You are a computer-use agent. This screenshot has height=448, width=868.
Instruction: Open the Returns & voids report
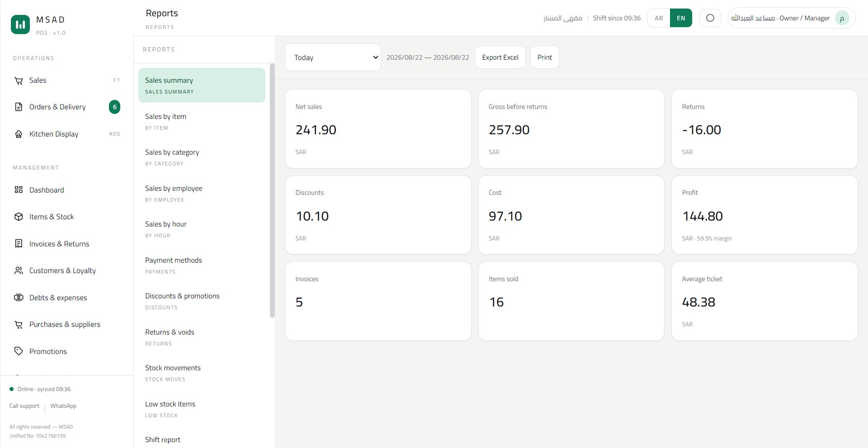point(202,337)
